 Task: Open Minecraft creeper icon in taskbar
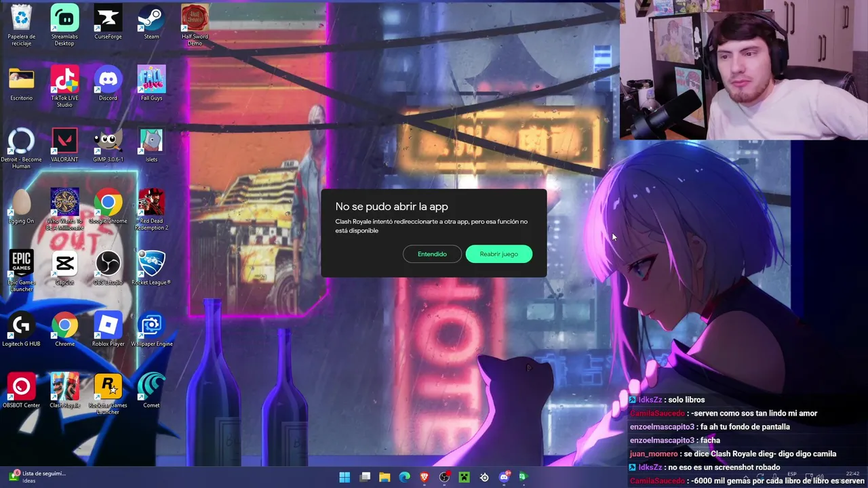(x=465, y=477)
